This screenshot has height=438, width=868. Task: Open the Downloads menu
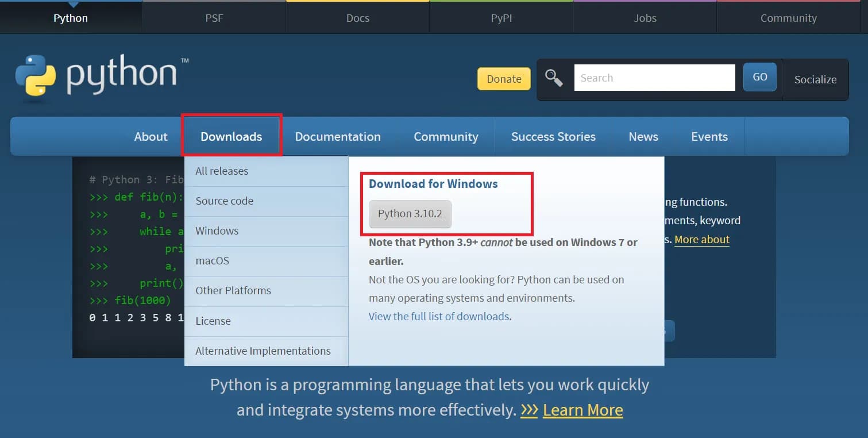pyautogui.click(x=232, y=136)
